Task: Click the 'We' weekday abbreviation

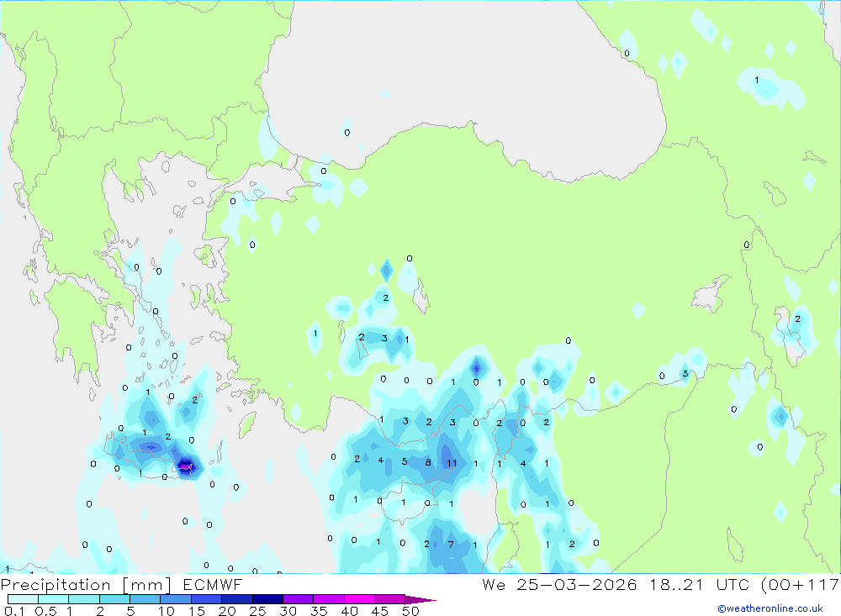Action: [494, 584]
